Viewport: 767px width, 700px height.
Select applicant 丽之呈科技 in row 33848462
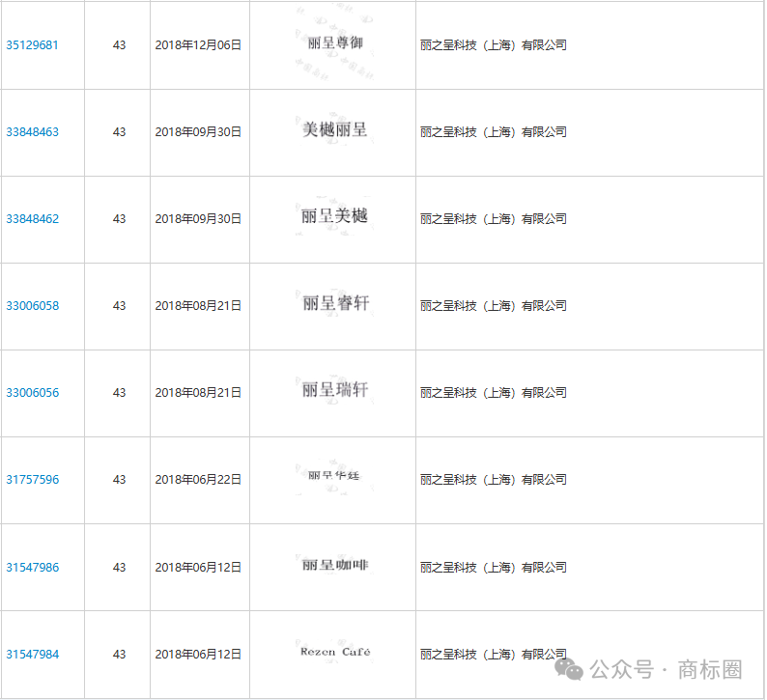[493, 219]
